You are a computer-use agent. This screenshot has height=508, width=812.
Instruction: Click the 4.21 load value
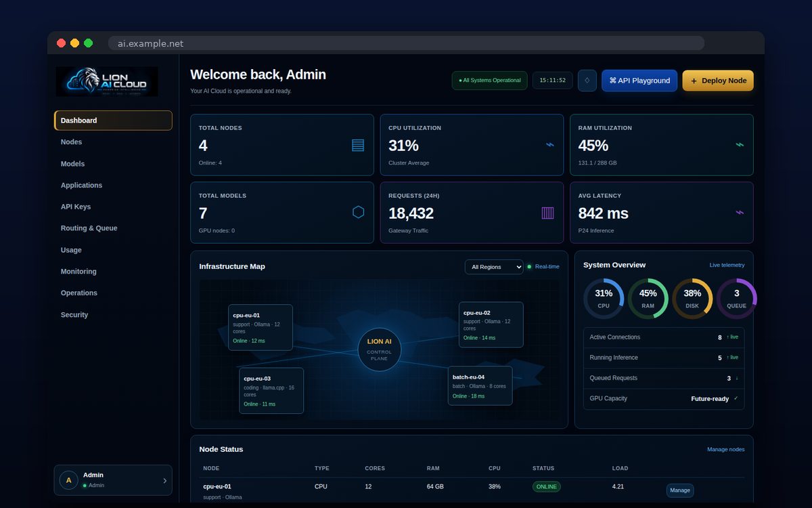tap(618, 486)
